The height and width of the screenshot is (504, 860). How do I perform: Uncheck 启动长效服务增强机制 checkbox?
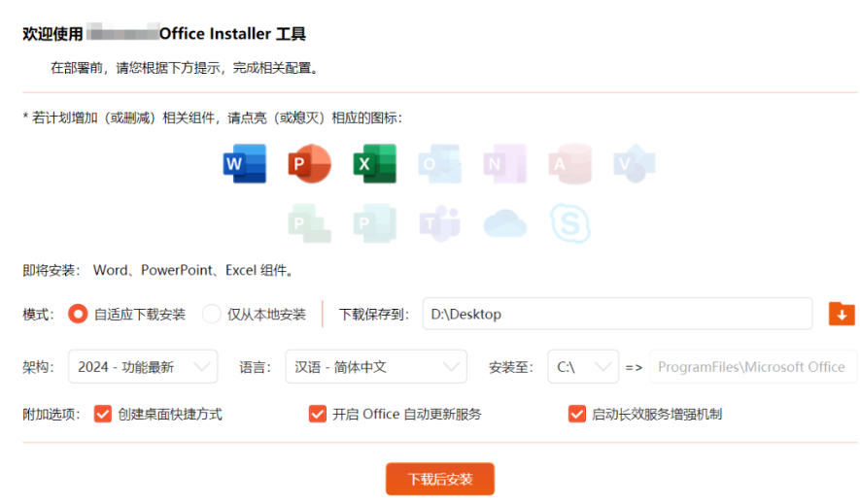[576, 414]
